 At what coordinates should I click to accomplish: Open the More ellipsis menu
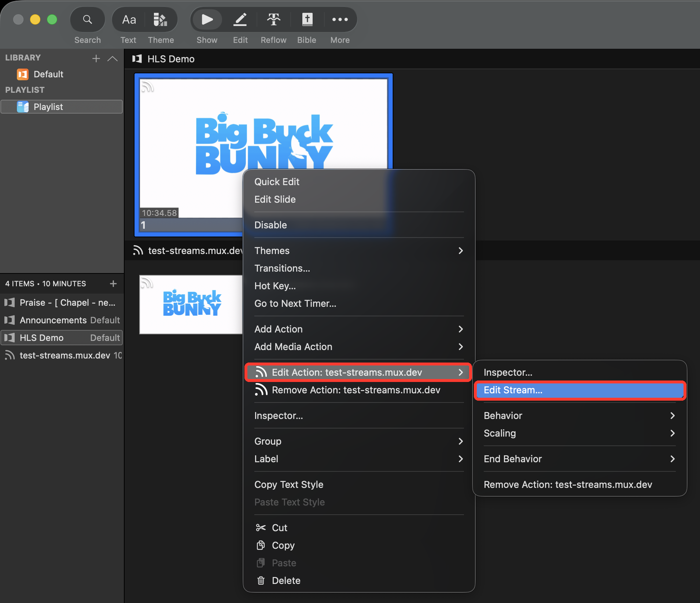pyautogui.click(x=340, y=19)
